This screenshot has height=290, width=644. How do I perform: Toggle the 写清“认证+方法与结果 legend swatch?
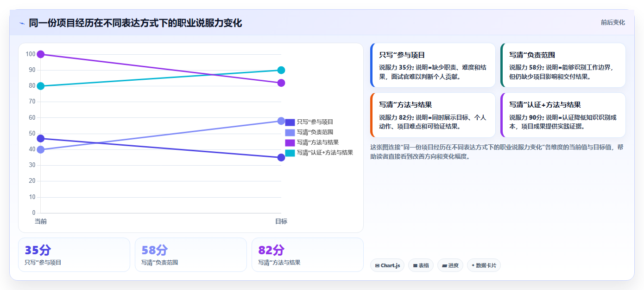pyautogui.click(x=290, y=153)
